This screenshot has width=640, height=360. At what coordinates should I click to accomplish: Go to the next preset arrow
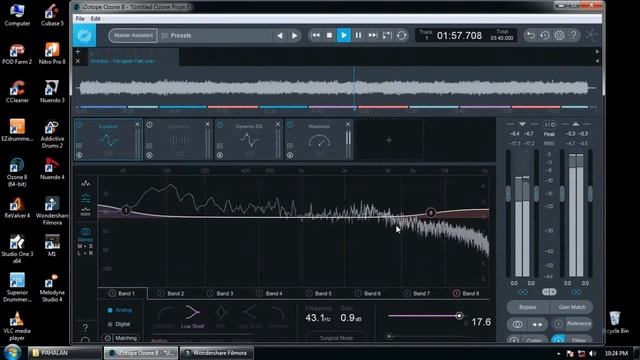(x=294, y=36)
